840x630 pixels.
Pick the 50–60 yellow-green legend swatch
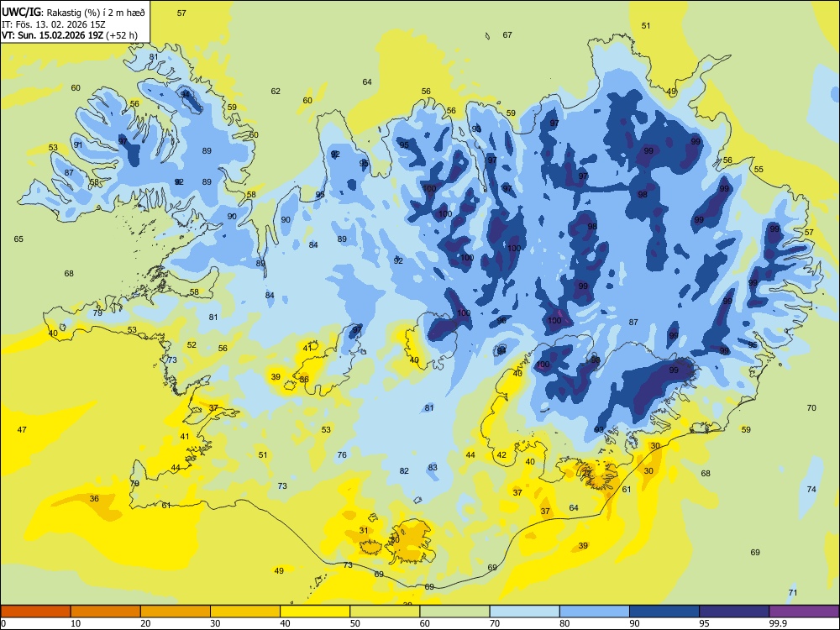385,612
